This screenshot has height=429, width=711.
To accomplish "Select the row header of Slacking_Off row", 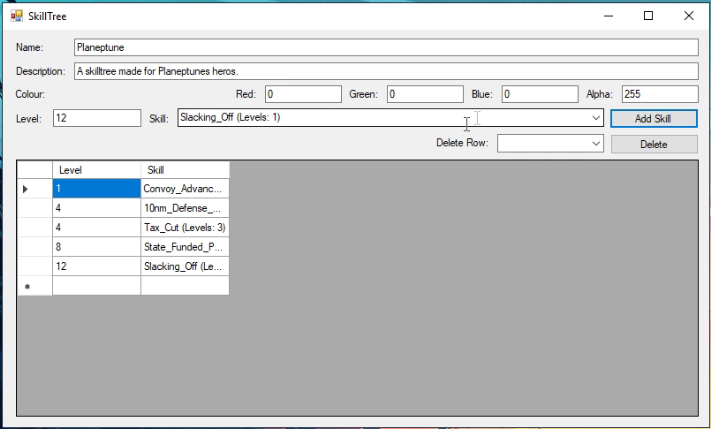I will coord(35,266).
